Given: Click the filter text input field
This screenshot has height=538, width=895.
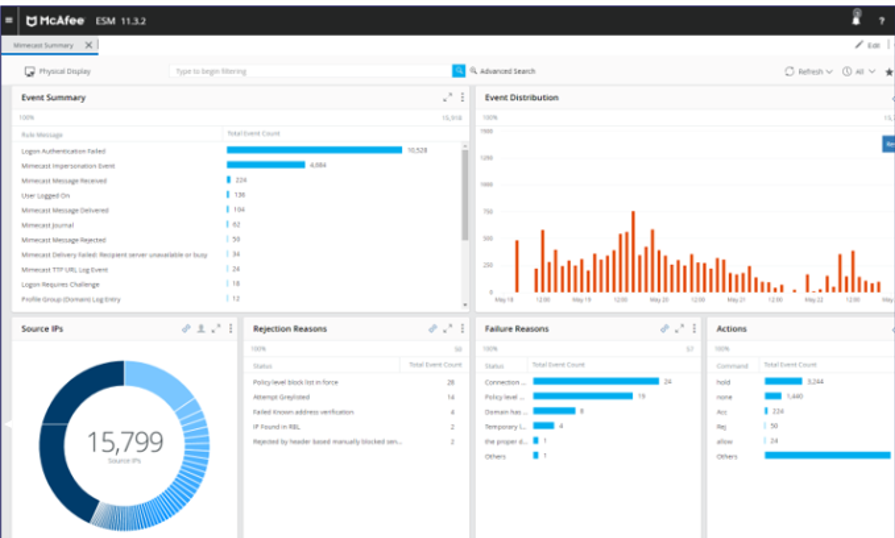Looking at the screenshot, I should point(310,72).
